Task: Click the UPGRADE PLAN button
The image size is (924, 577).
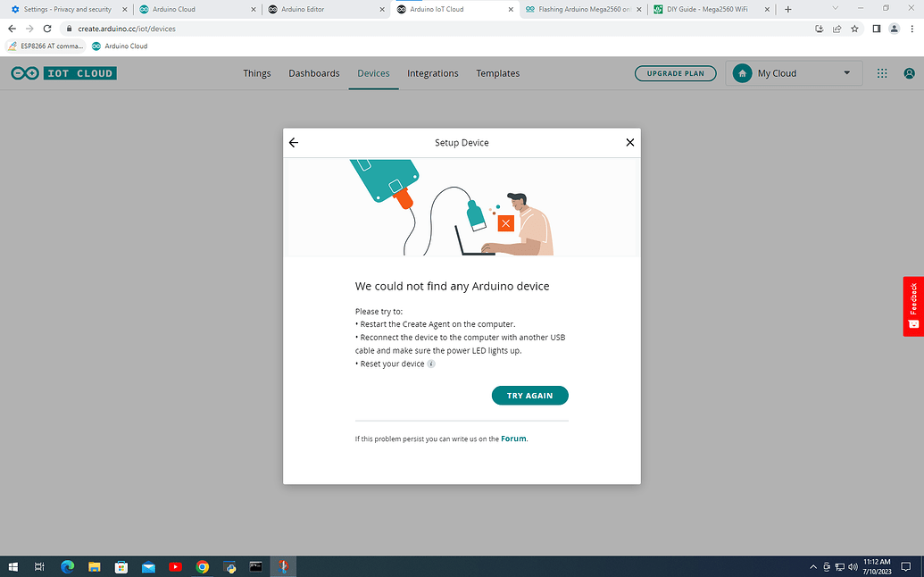Action: [675, 73]
